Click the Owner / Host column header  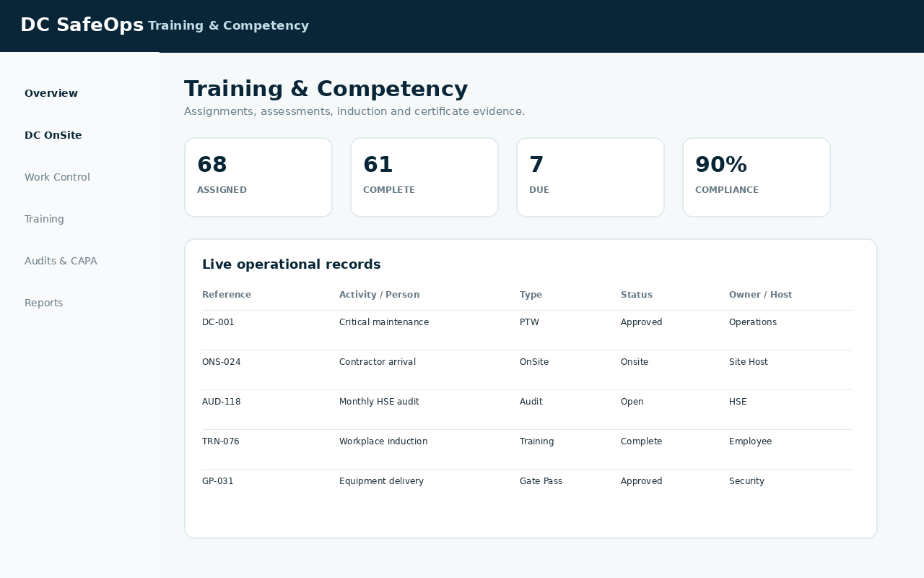click(x=760, y=295)
